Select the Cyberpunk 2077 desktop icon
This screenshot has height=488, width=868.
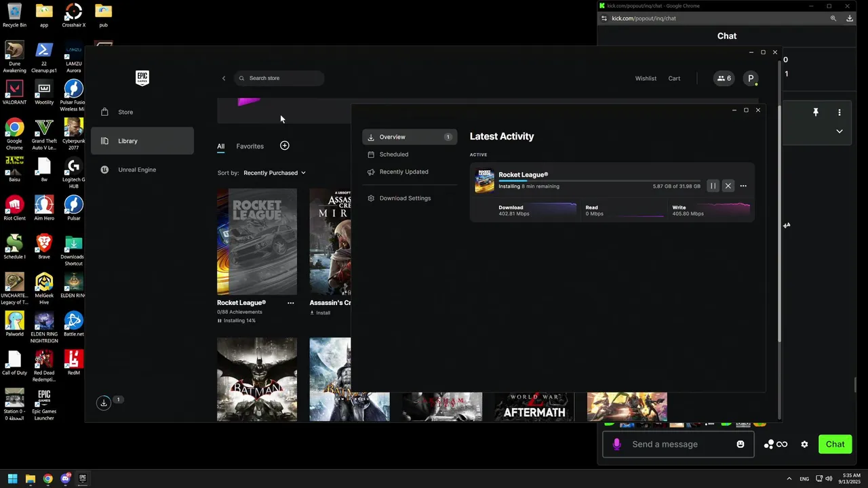coord(73,134)
